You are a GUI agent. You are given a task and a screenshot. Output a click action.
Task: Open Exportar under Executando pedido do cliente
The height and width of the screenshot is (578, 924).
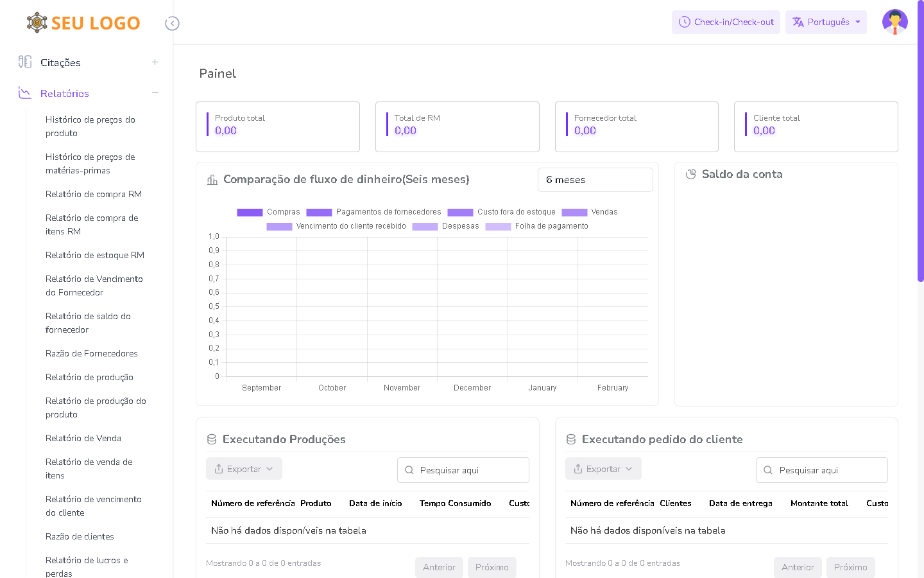click(603, 469)
